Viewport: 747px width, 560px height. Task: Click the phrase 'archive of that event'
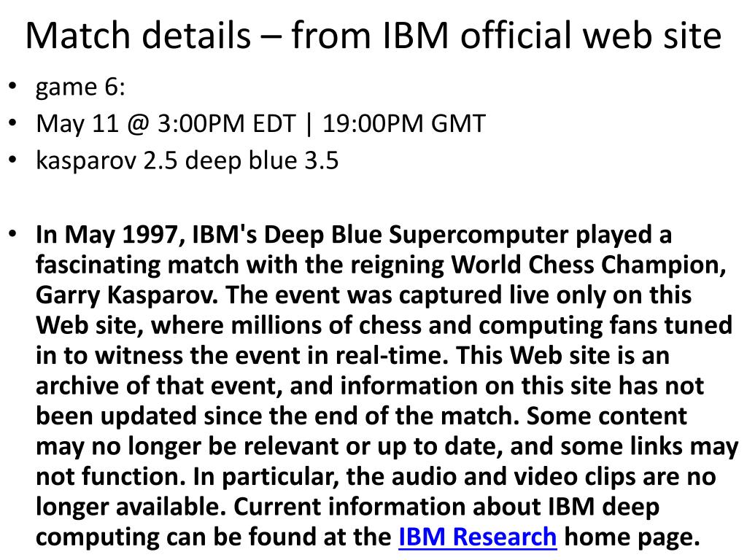point(155,386)
